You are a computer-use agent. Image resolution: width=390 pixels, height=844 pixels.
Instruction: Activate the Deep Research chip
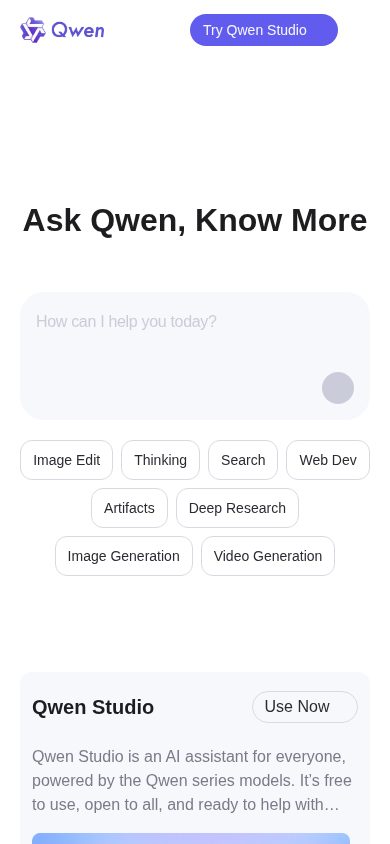point(237,508)
